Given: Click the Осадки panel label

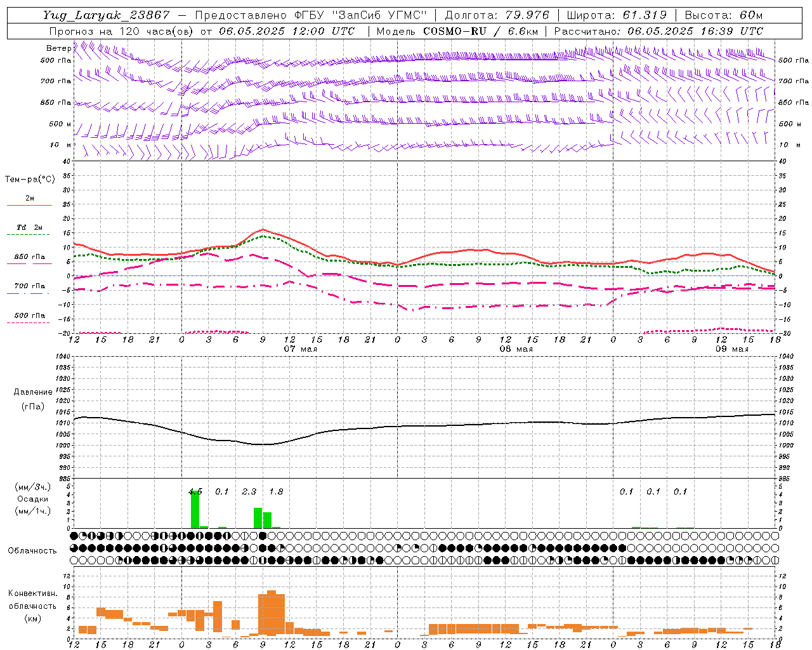Looking at the screenshot, I should coord(32,499).
